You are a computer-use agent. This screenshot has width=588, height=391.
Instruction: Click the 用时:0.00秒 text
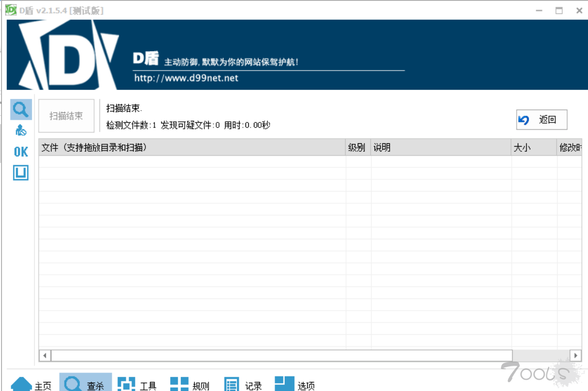247,125
